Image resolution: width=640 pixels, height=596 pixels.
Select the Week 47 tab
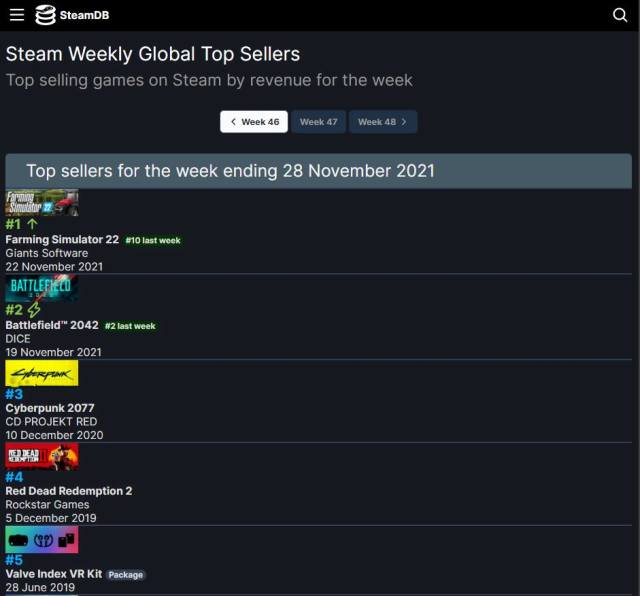[x=318, y=122]
